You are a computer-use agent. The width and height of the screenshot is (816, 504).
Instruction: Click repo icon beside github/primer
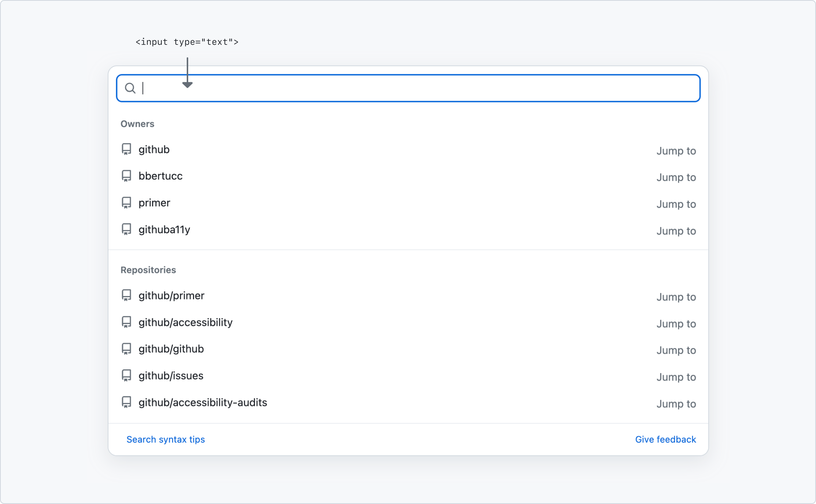pyautogui.click(x=126, y=295)
